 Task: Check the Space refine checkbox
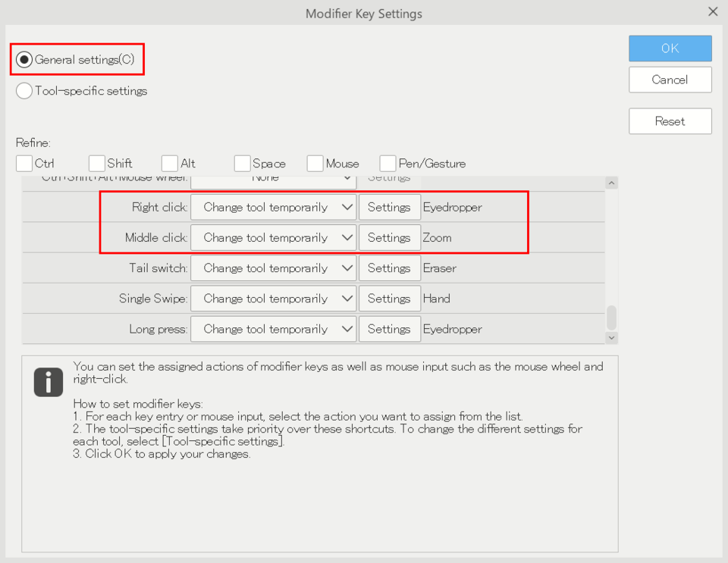coord(242,163)
